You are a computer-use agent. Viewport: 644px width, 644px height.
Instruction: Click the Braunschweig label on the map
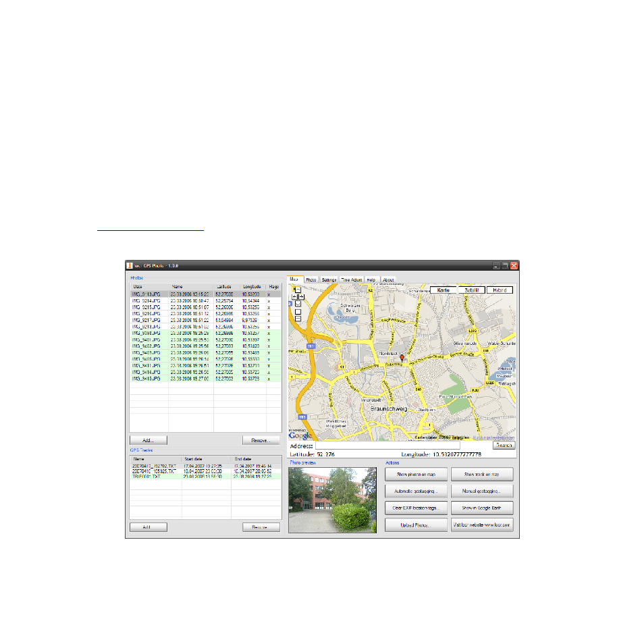point(389,409)
